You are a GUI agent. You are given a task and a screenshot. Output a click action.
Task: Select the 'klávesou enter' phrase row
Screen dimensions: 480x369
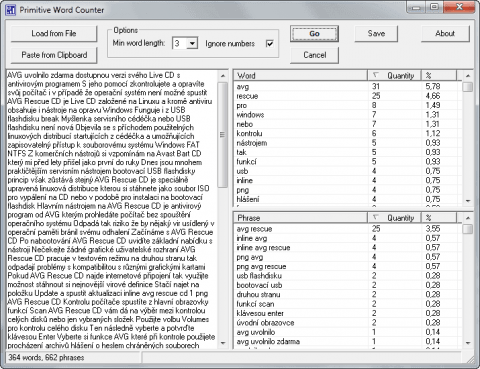348,313
